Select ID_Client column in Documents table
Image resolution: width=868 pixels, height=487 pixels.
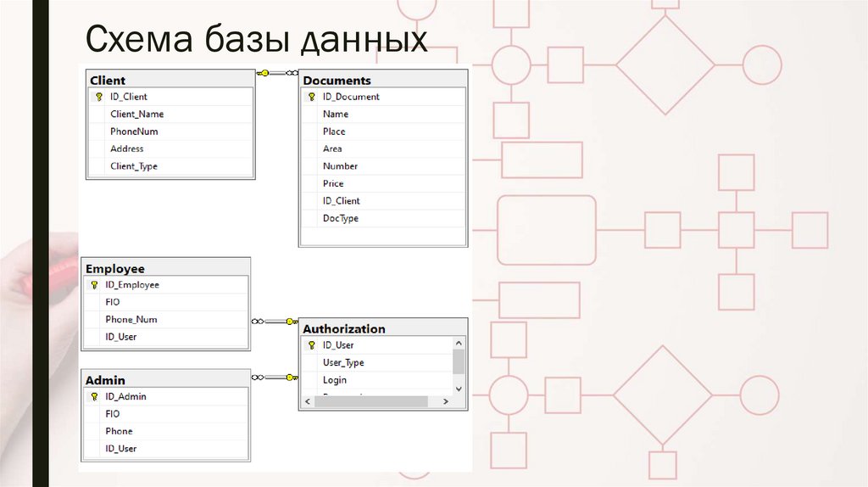click(383, 200)
